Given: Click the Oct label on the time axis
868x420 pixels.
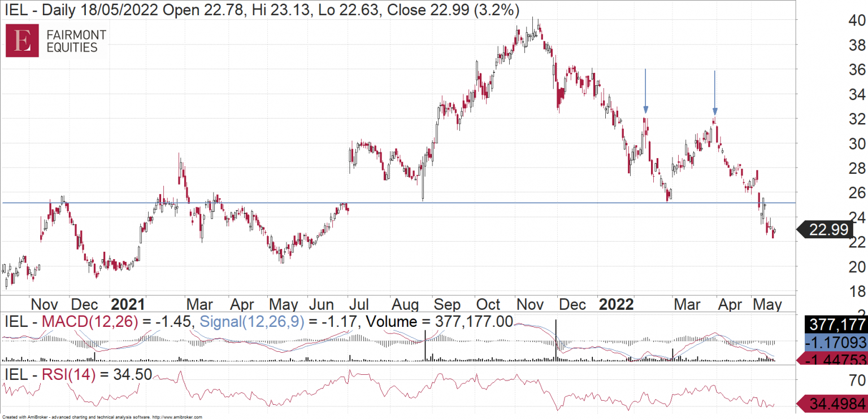Looking at the screenshot, I should [x=488, y=305].
